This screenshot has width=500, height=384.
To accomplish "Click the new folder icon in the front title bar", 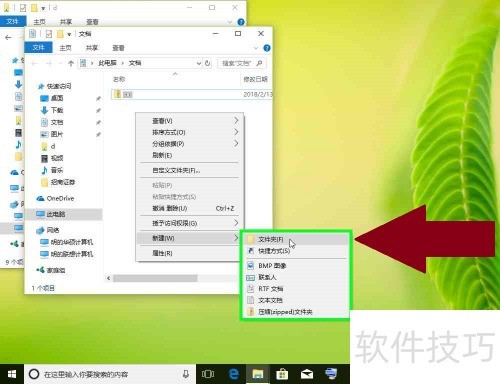I will tap(60, 34).
